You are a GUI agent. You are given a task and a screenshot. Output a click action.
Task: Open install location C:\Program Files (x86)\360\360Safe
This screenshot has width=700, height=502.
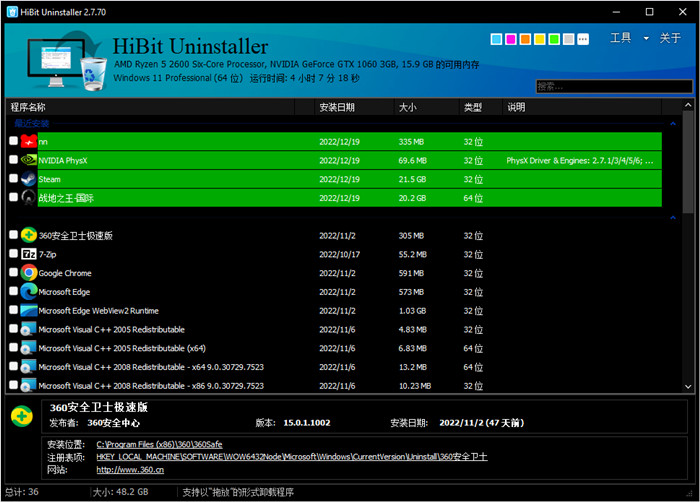tap(159, 444)
